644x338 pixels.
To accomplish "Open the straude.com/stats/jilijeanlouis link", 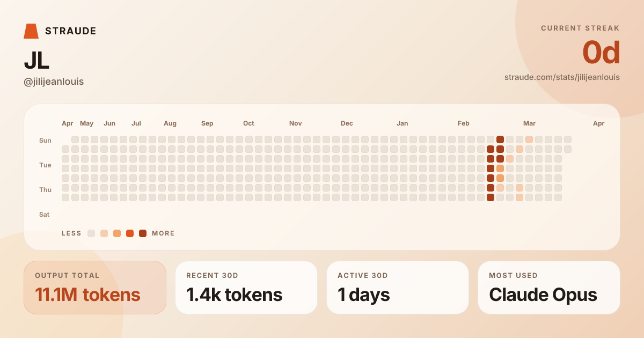I will click(562, 77).
